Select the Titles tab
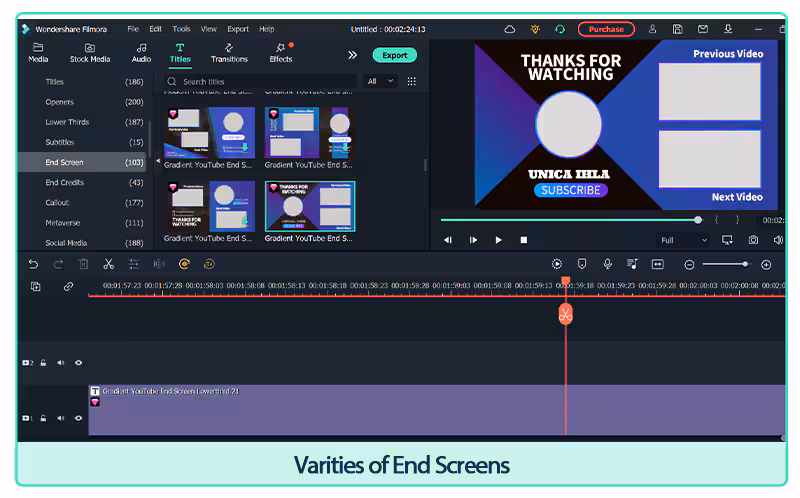Image resolution: width=800 pixels, height=498 pixels. click(x=180, y=53)
